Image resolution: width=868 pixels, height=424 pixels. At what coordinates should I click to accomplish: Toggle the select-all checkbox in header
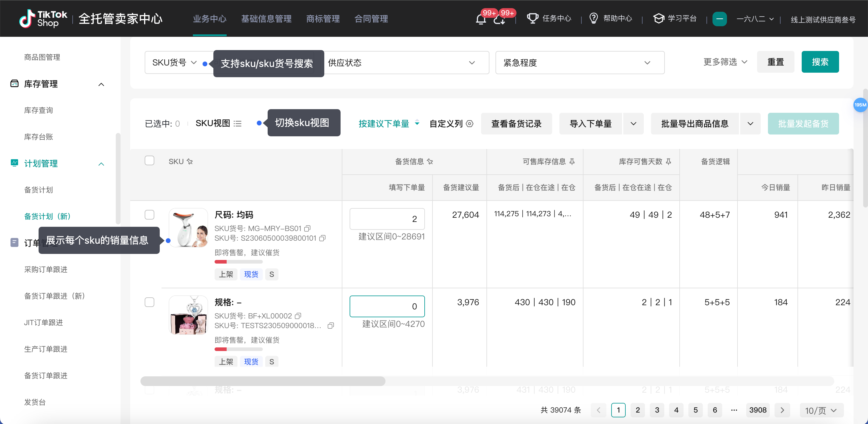[149, 160]
